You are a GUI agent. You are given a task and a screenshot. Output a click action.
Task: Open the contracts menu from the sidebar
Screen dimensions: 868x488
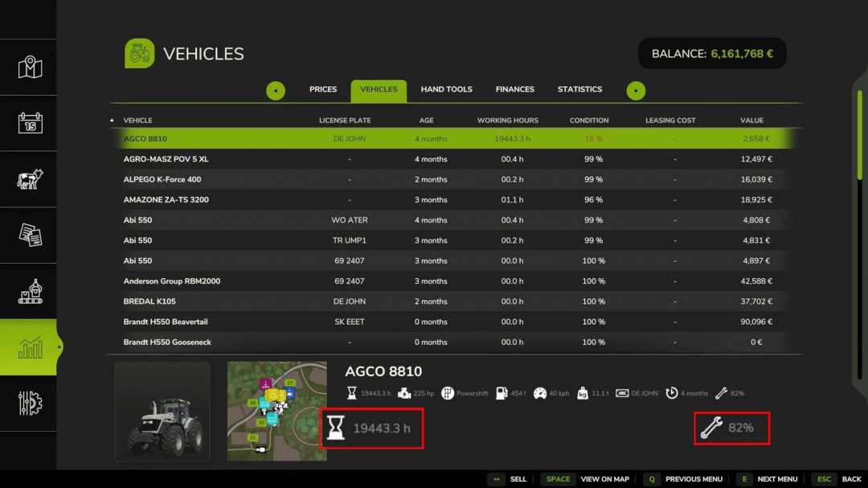(x=29, y=236)
